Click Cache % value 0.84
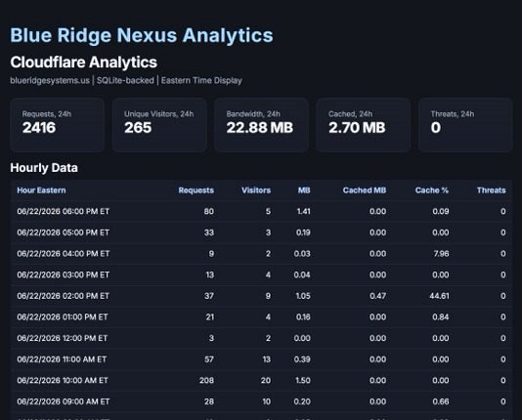This screenshot has width=522, height=420. [x=441, y=316]
